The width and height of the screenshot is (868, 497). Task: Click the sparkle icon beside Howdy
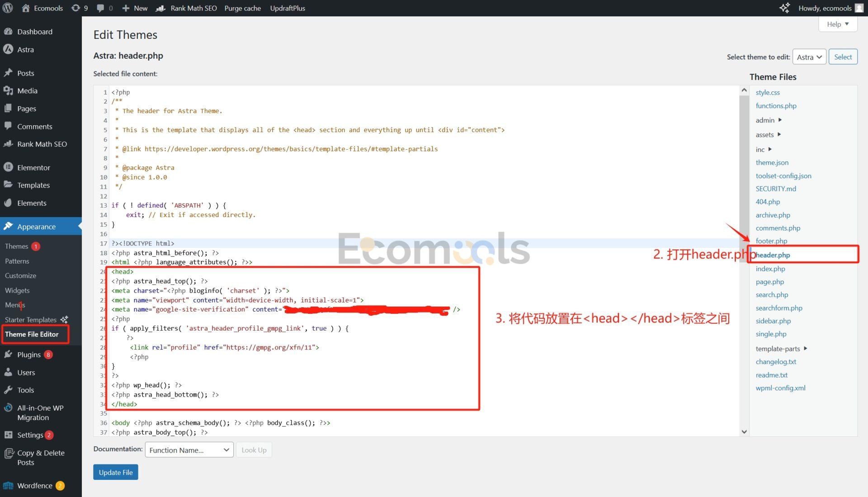784,8
